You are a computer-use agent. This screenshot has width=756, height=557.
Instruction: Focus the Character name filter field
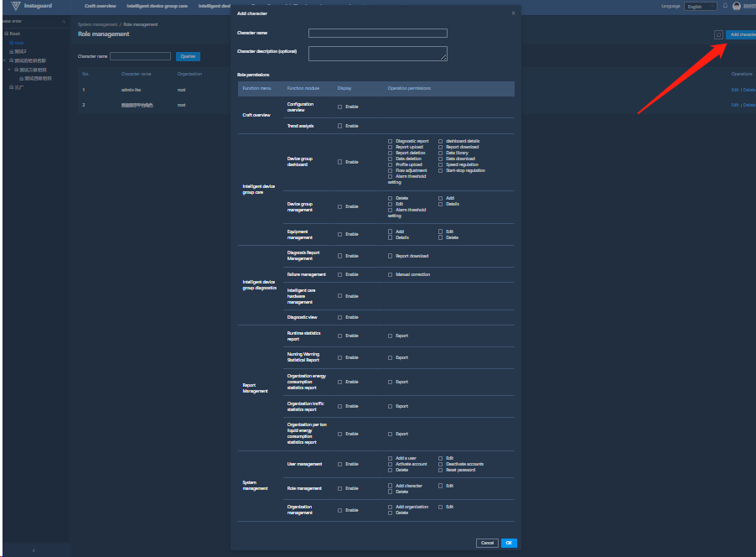[x=140, y=56]
